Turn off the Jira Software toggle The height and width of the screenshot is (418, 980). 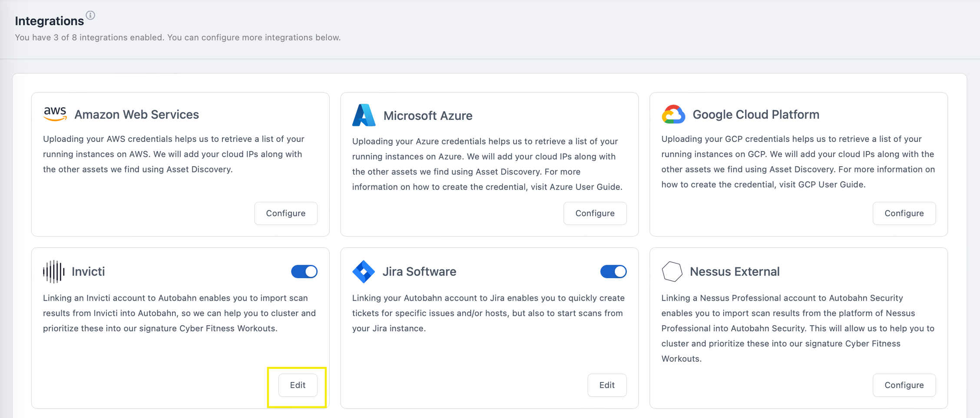point(613,271)
